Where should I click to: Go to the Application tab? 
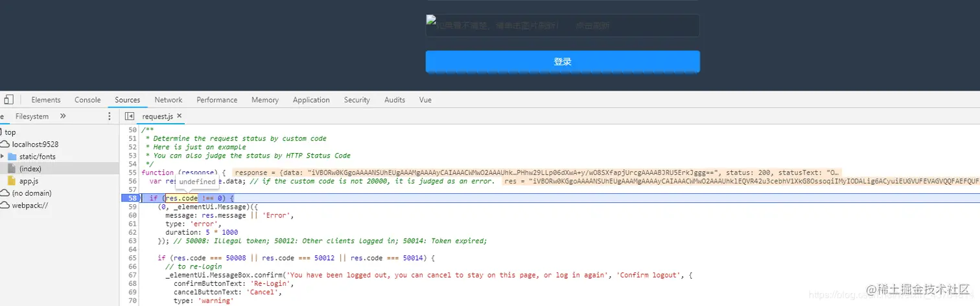click(311, 100)
